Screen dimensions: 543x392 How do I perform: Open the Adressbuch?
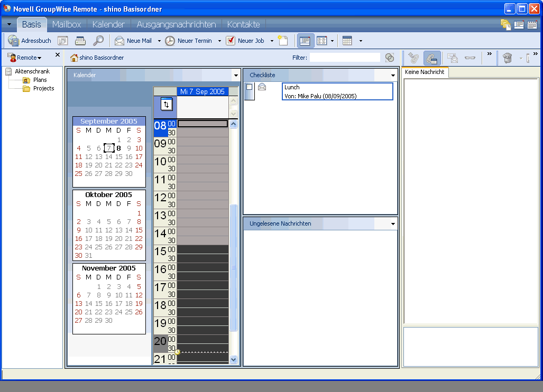(x=31, y=41)
